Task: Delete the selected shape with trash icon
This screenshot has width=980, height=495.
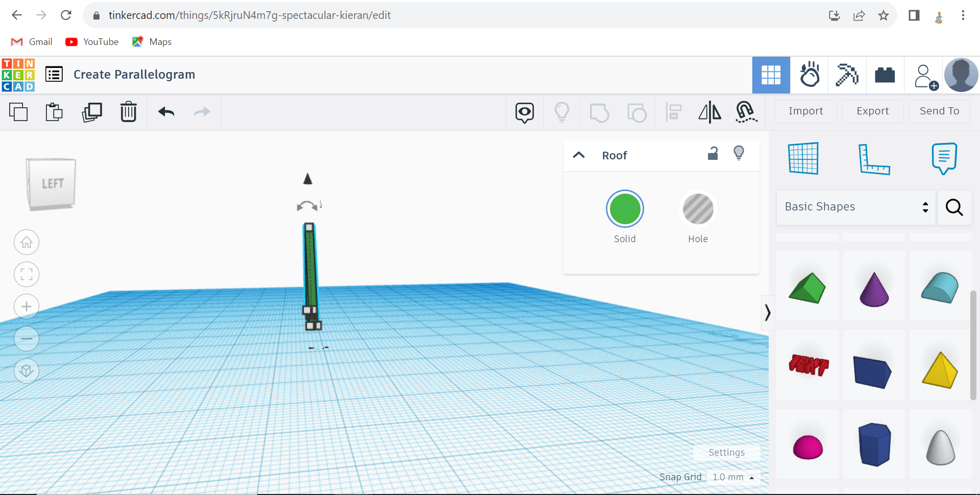Action: pos(129,112)
